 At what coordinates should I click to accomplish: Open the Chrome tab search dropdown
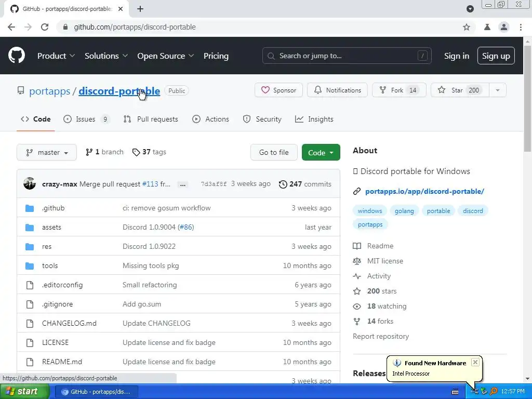coord(470,9)
